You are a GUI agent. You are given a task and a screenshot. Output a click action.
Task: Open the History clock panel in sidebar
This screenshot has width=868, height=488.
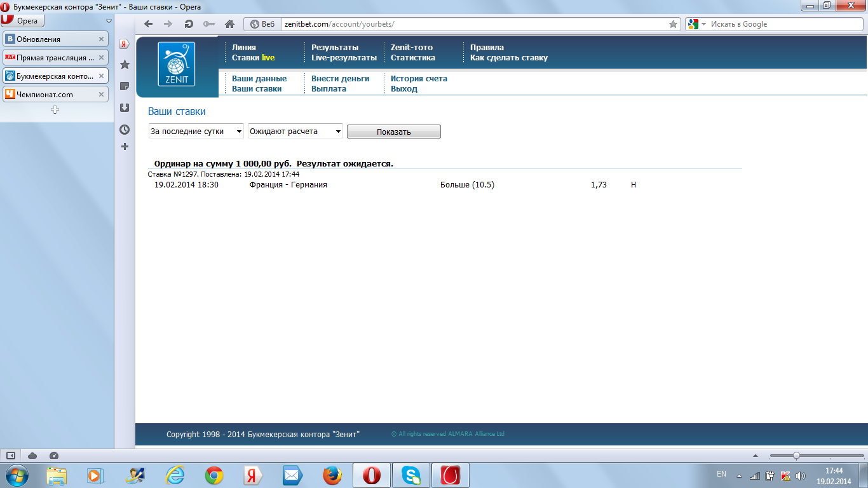pos(125,130)
